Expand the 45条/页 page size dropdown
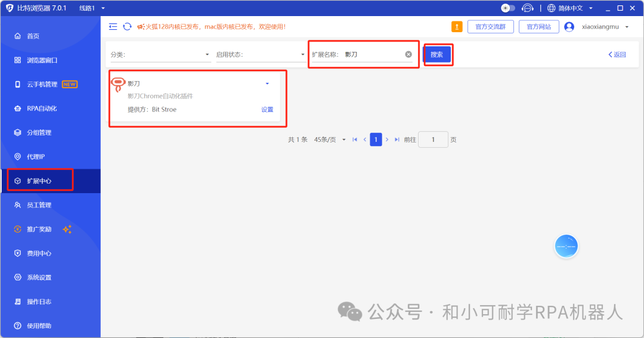Screen dimensions: 644x338 (326, 139)
